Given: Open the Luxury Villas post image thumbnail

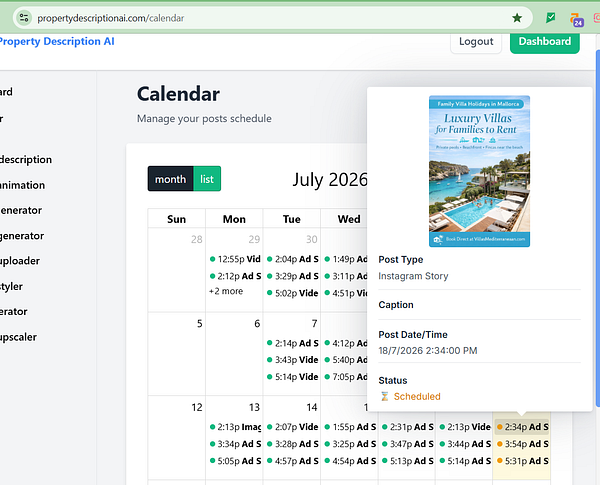Looking at the screenshot, I should (479, 171).
